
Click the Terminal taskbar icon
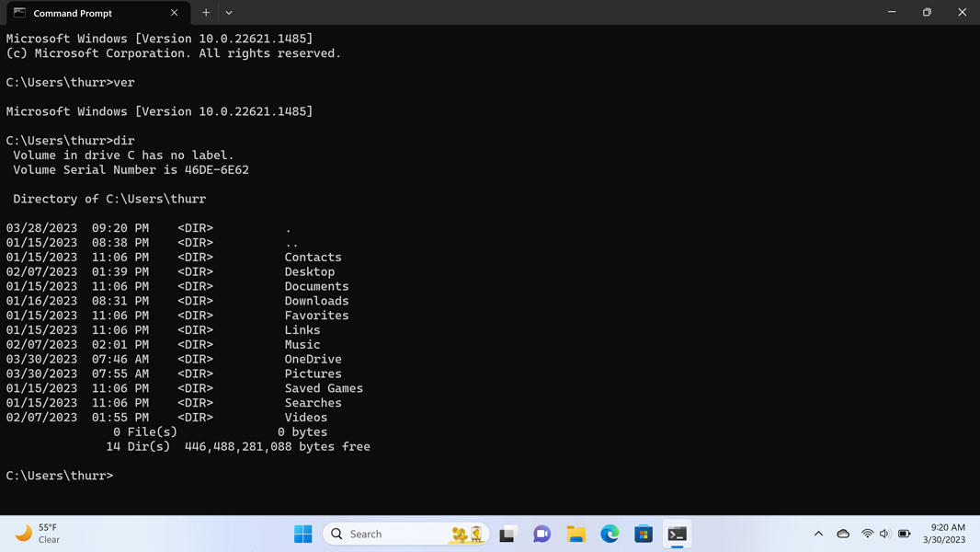[678, 534]
